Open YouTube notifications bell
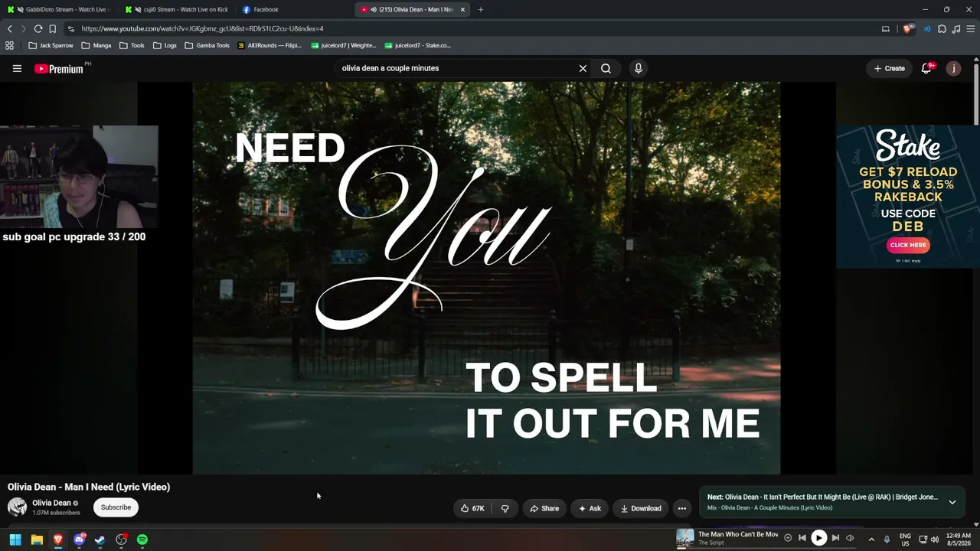Image resolution: width=980 pixels, height=551 pixels. pos(926,68)
